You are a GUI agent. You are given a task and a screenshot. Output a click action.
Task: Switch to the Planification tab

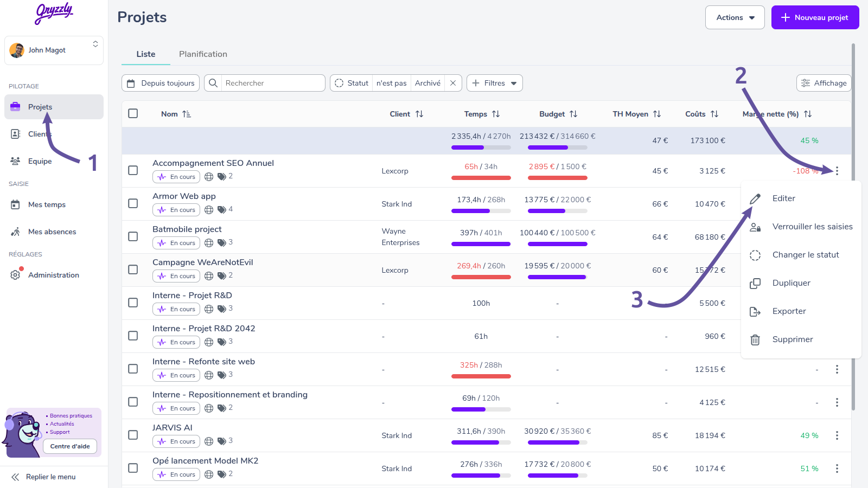(203, 54)
